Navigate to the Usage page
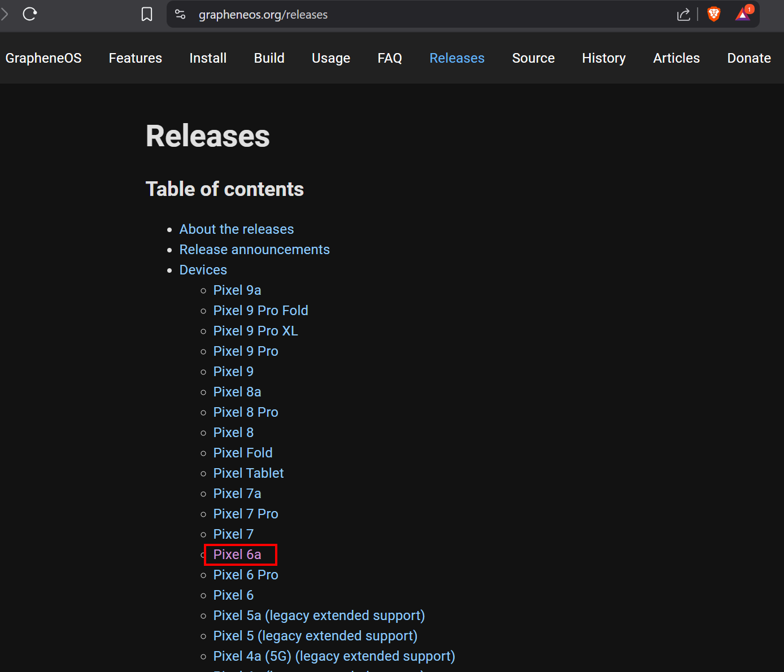 [331, 58]
